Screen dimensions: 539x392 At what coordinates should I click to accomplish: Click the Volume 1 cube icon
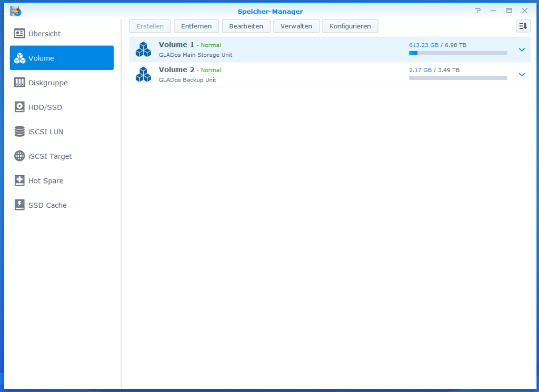[x=143, y=49]
